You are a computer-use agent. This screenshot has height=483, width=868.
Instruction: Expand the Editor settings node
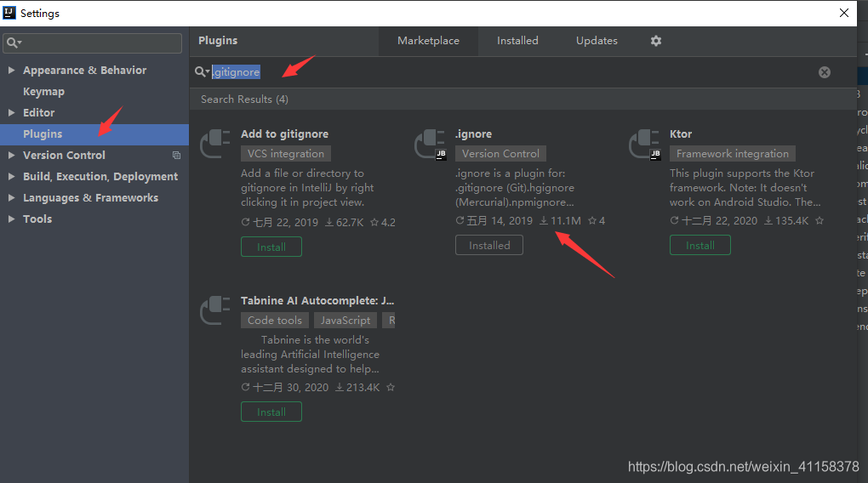pos(11,113)
